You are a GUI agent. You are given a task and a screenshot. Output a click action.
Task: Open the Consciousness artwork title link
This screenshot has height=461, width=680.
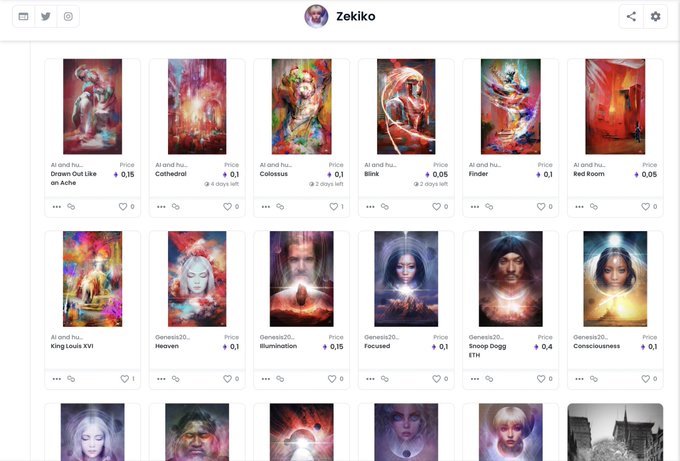click(596, 346)
